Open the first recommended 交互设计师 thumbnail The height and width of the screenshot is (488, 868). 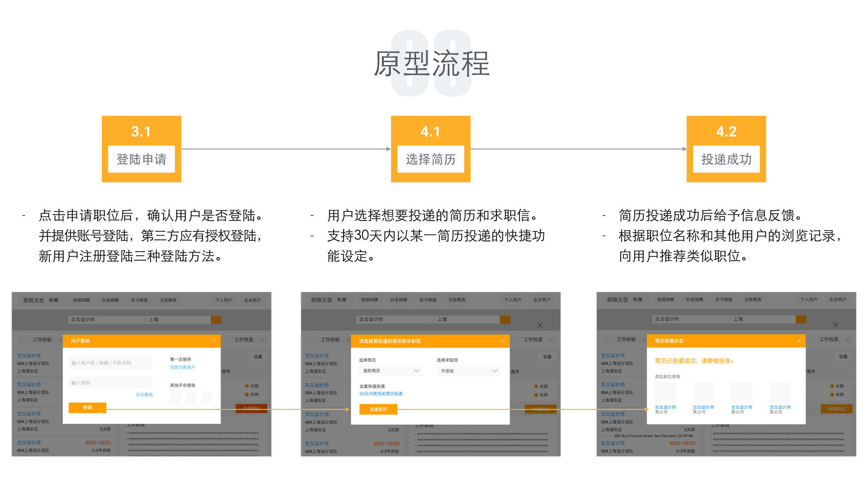coord(665,393)
